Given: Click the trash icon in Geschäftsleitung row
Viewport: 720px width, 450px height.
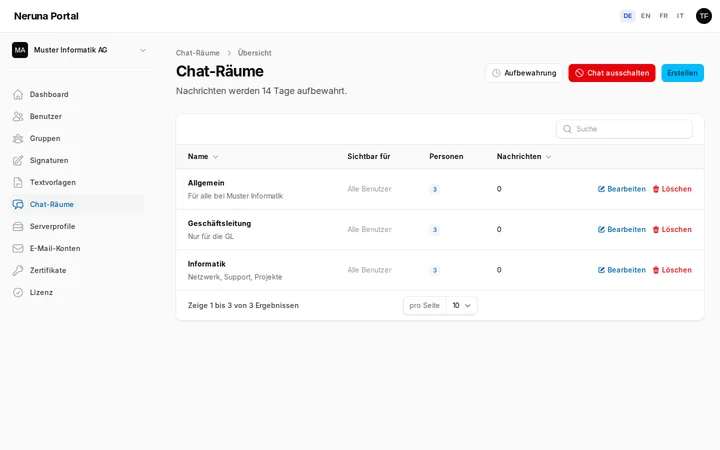Looking at the screenshot, I should 656,230.
